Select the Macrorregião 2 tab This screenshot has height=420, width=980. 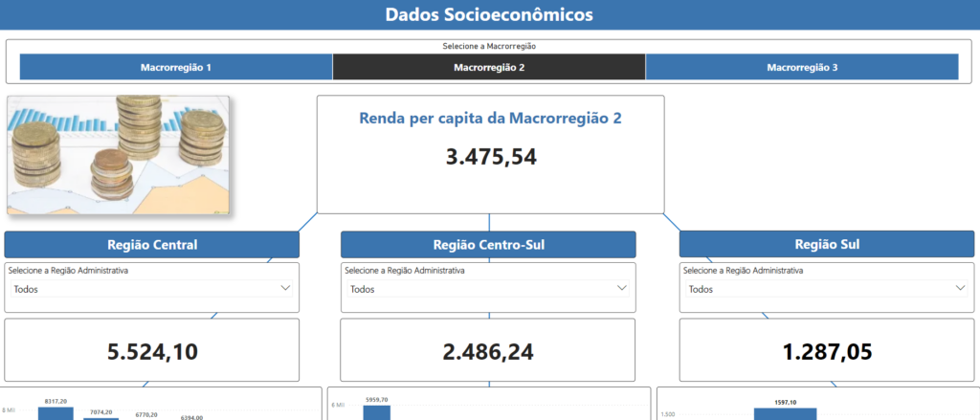click(489, 67)
